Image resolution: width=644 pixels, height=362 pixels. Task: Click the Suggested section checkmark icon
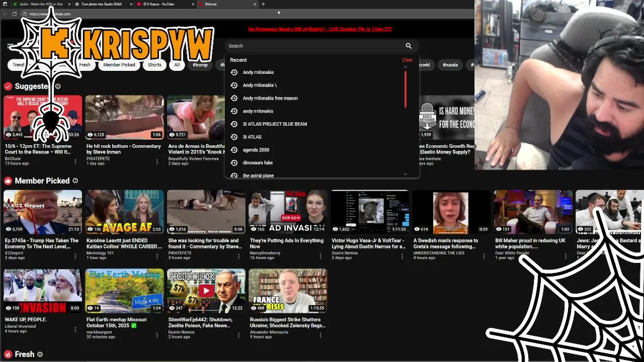click(8, 86)
